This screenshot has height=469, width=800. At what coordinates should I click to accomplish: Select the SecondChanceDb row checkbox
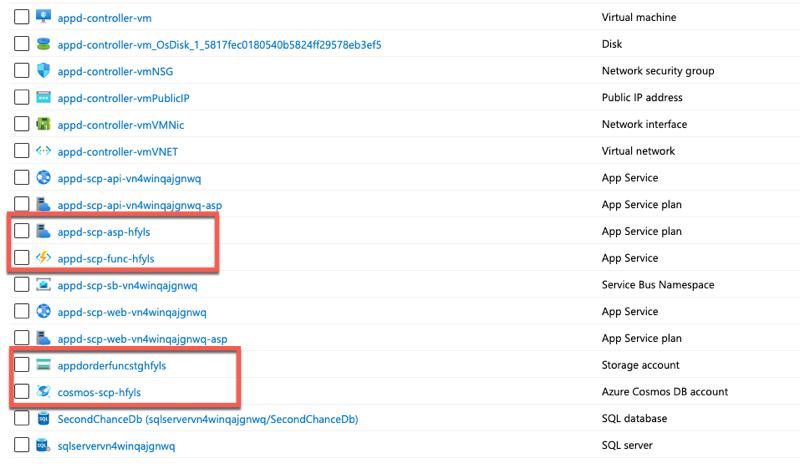(21, 418)
